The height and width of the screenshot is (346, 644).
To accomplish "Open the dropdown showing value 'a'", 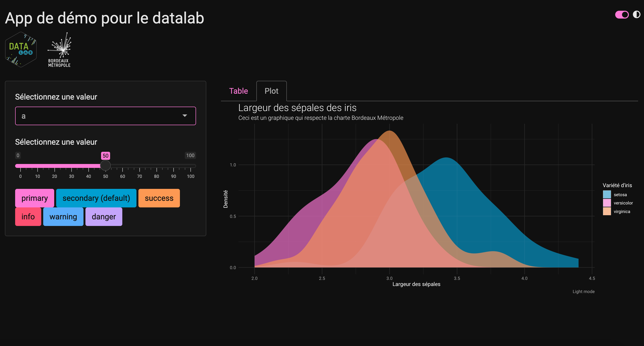I will (x=105, y=116).
